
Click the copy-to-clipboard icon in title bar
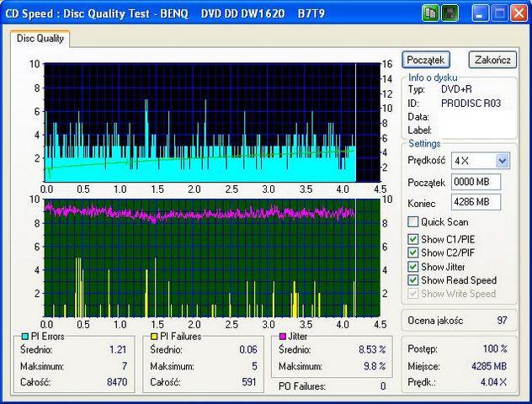431,13
